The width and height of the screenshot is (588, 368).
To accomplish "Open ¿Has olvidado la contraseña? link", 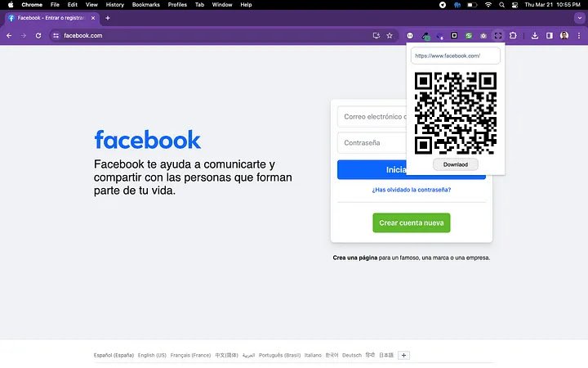I will point(412,190).
